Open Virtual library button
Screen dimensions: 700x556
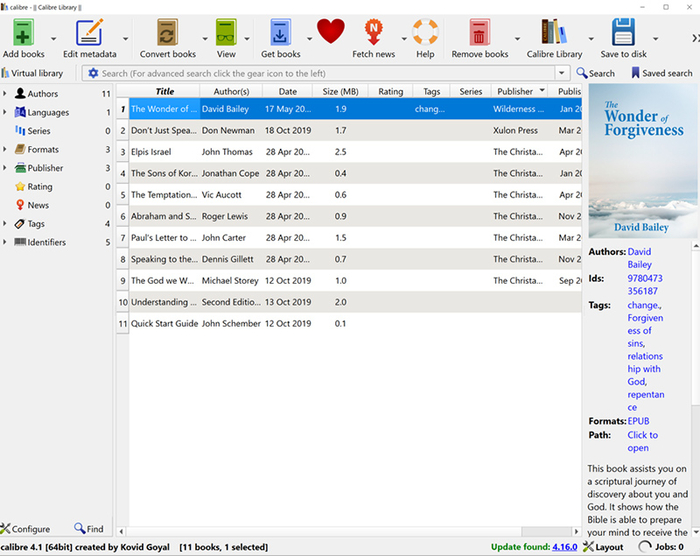pos(32,73)
